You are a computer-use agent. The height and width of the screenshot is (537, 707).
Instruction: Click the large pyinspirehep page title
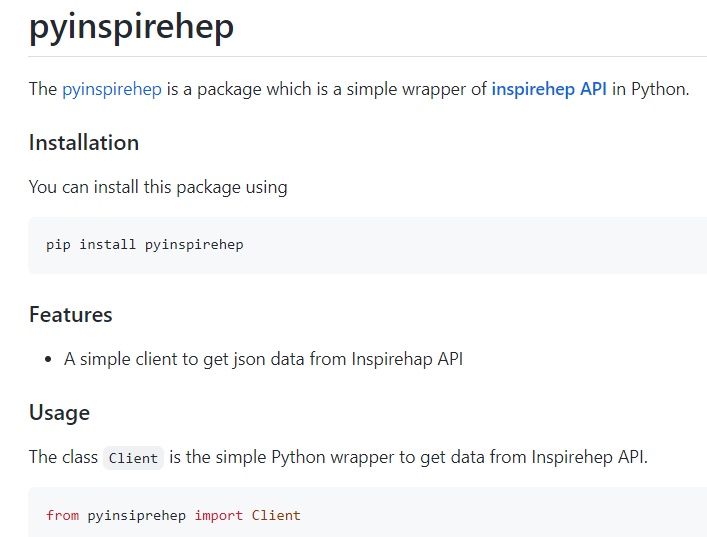pos(131,27)
